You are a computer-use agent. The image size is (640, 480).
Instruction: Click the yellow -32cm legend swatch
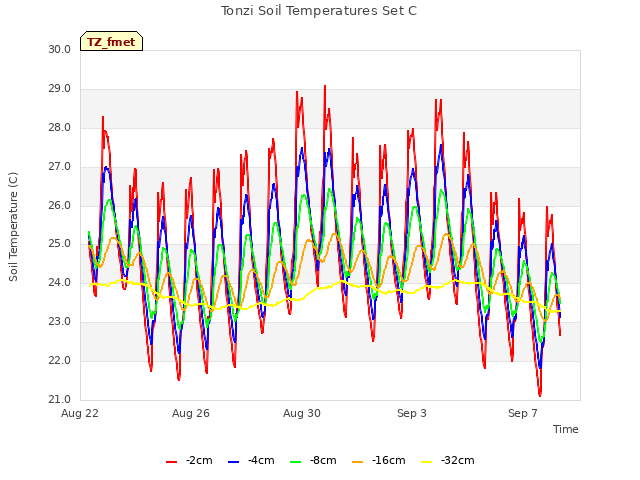(427, 462)
